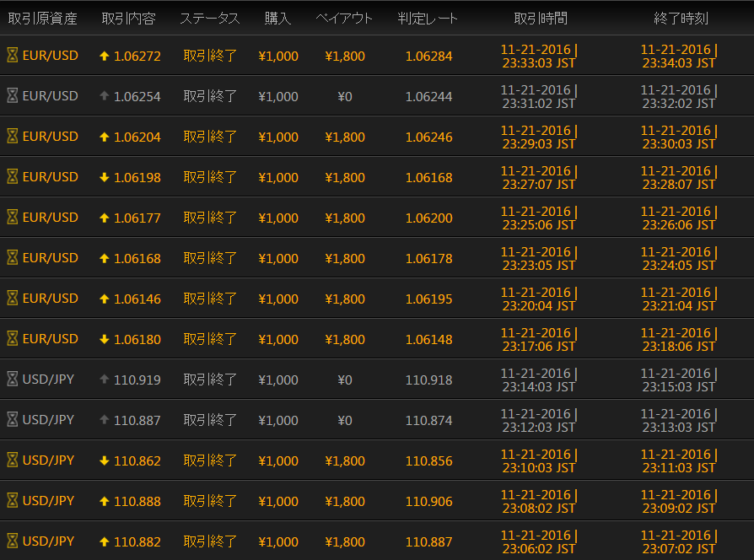Viewport: 754px width, 560px height.
Task: Click the ¥1,800 payout in the 110.882 row
Action: click(x=345, y=541)
